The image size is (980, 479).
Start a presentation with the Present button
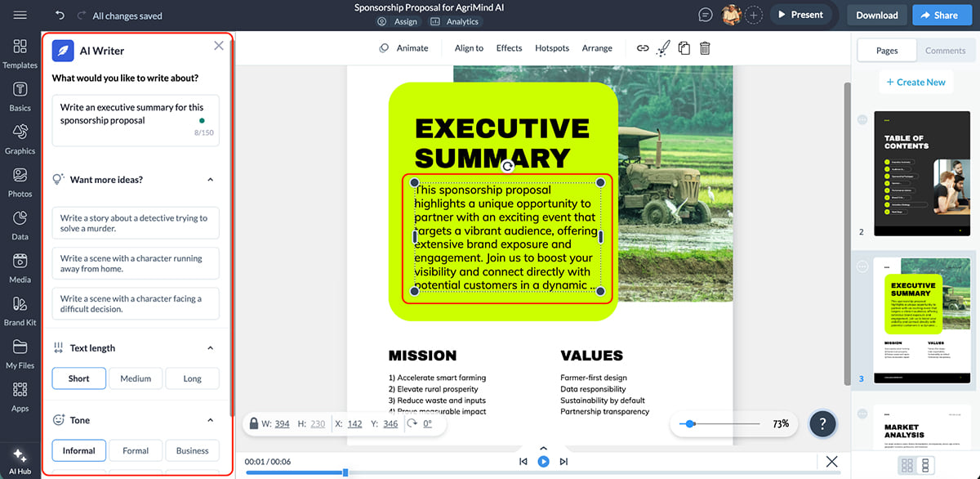[x=804, y=14]
